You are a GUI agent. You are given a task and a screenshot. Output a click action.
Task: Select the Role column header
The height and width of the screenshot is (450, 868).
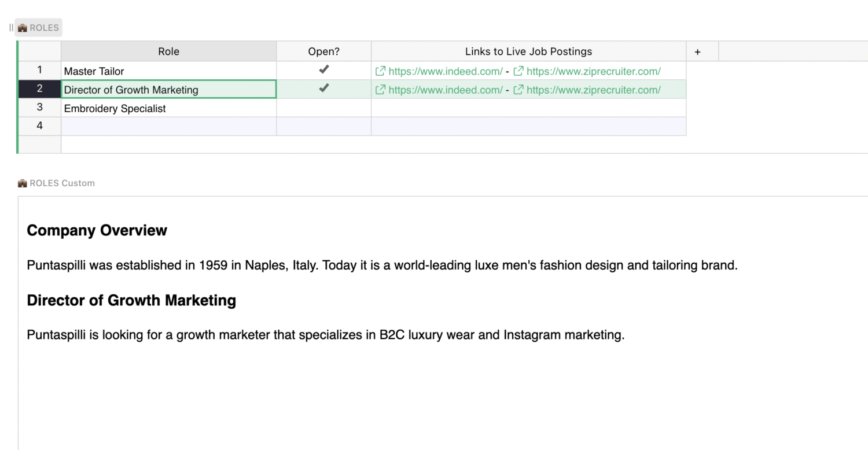[x=168, y=51]
